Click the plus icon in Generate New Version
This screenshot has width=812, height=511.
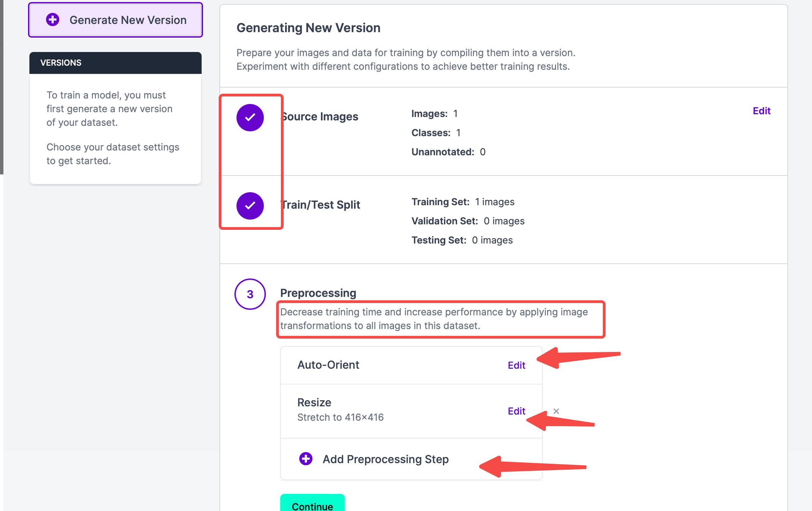[x=53, y=20]
